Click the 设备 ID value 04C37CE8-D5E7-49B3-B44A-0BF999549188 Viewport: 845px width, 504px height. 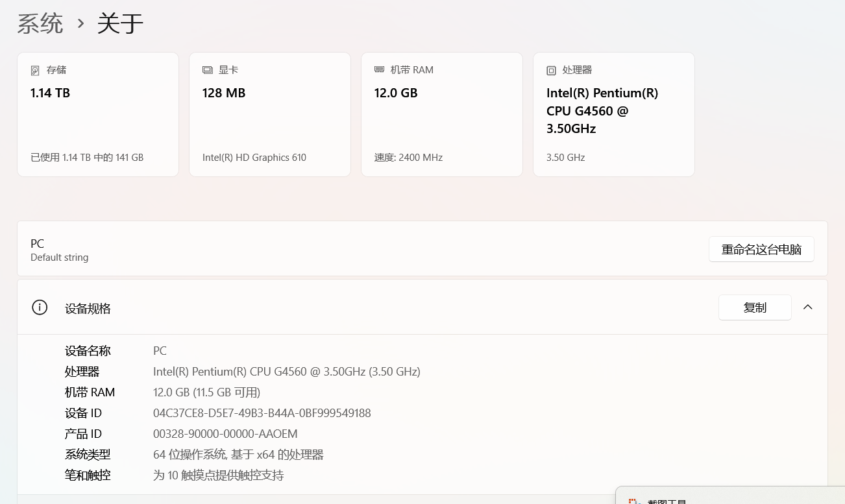tap(262, 413)
